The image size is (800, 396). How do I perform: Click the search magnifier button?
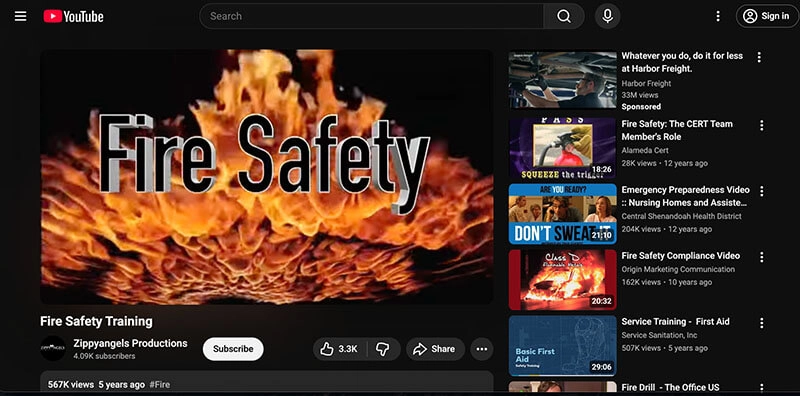click(x=564, y=16)
